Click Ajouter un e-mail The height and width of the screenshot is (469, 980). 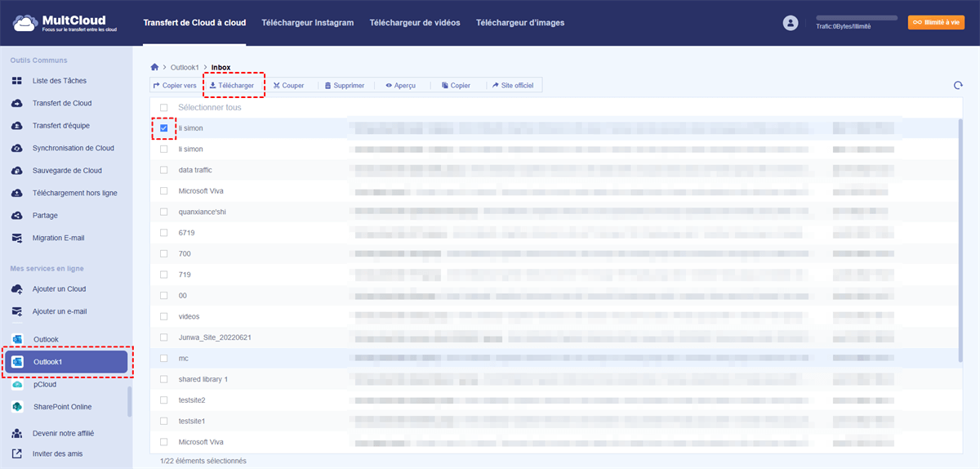pos(60,311)
